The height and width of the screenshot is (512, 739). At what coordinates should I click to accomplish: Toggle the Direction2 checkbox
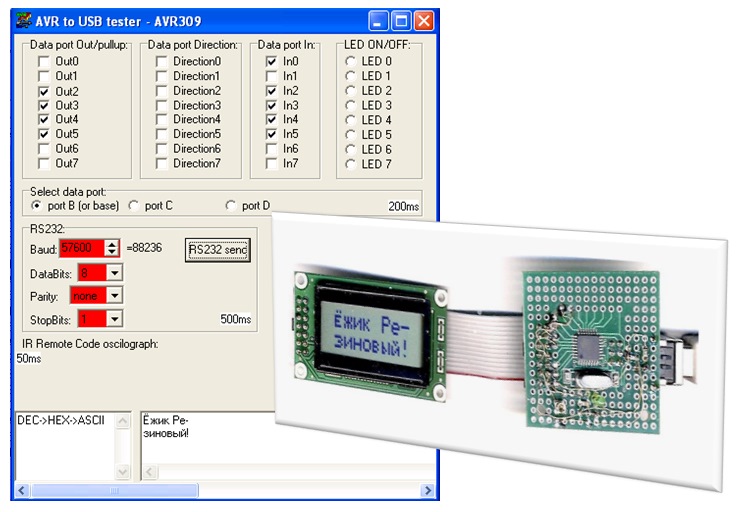tap(162, 91)
